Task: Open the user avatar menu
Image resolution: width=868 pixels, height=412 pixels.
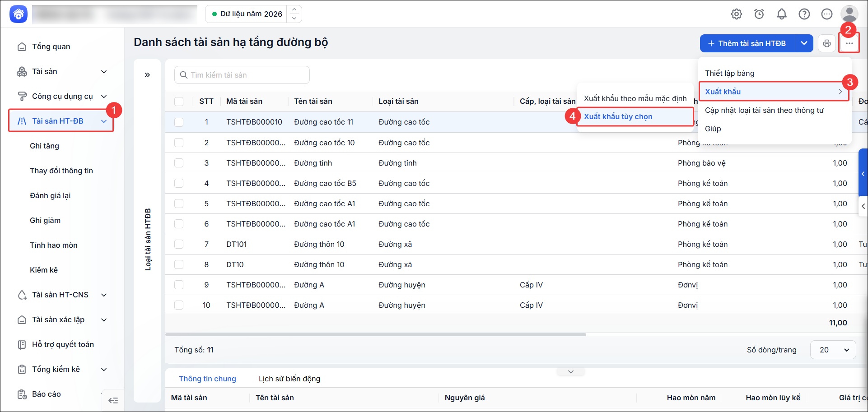Action: click(849, 14)
